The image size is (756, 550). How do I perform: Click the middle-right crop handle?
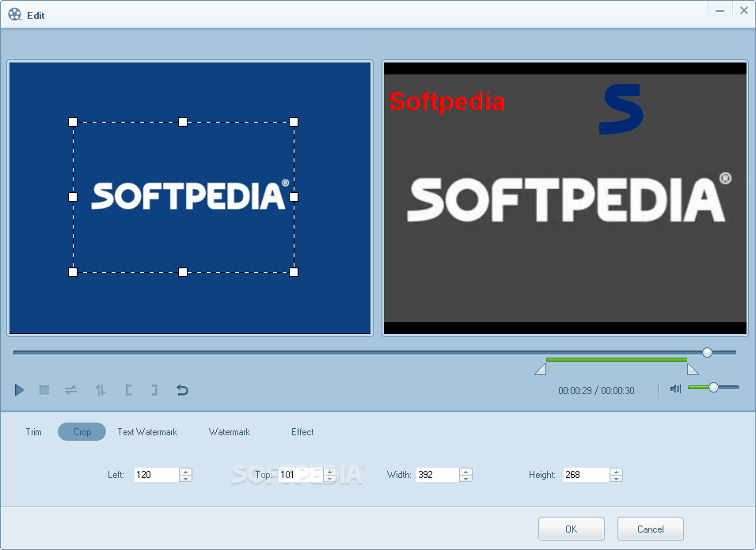pos(294,197)
